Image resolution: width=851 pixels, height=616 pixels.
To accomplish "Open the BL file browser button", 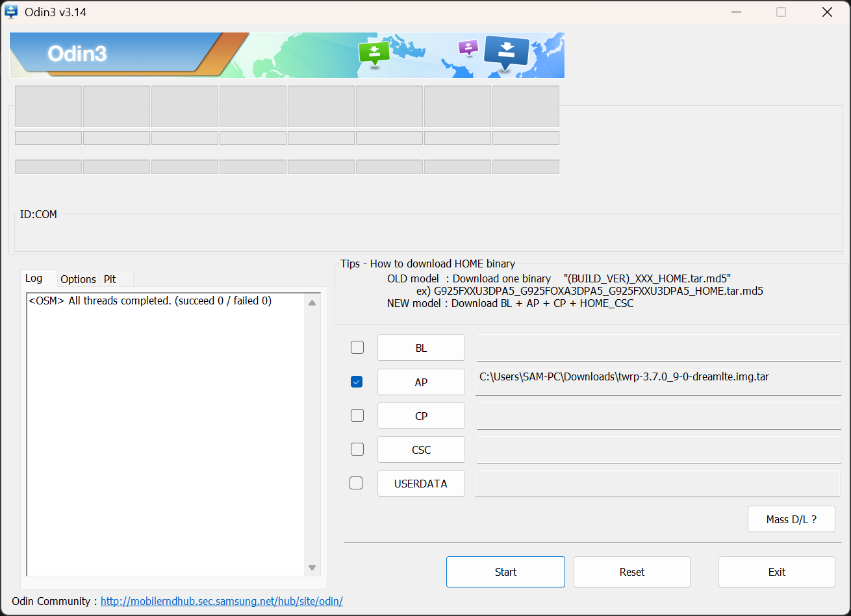I will pyautogui.click(x=421, y=348).
